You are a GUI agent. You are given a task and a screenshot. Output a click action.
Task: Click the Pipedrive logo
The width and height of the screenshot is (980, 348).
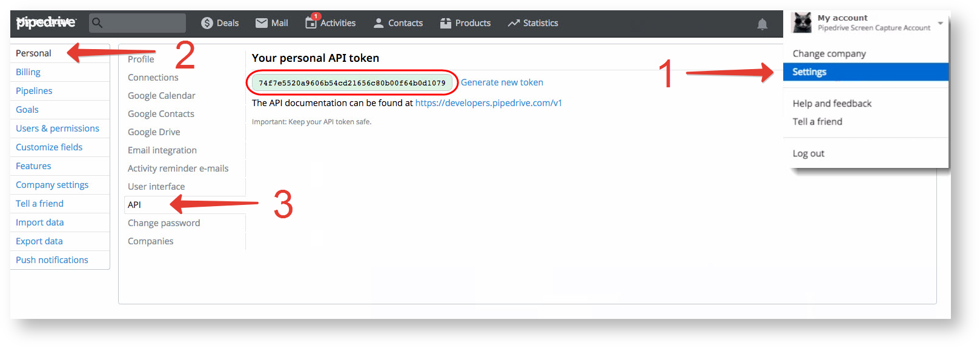(x=46, y=22)
